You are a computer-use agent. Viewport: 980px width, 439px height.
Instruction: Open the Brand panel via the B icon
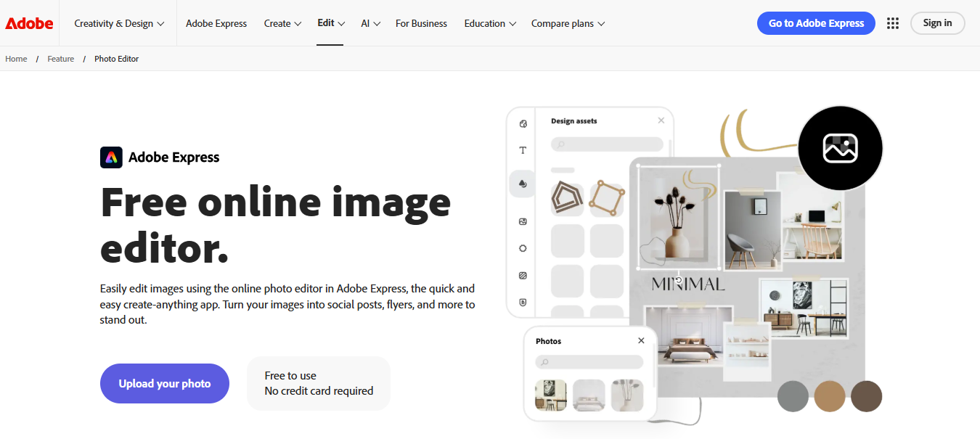click(522, 303)
